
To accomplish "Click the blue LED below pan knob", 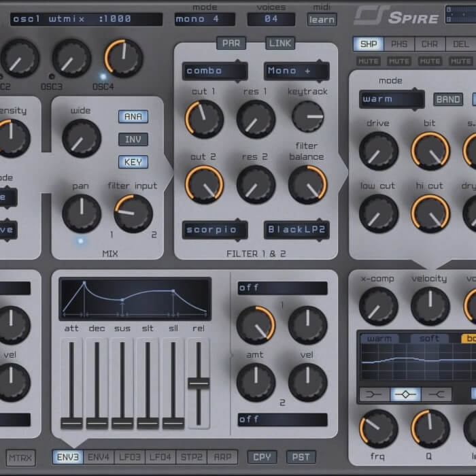I will [x=80, y=241].
